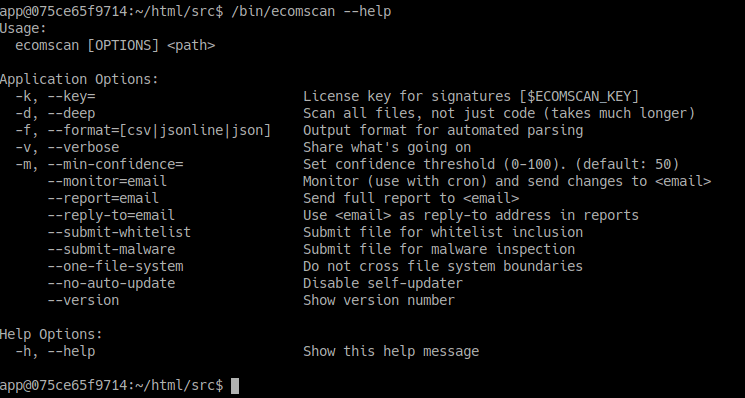The width and height of the screenshot is (745, 398).
Task: Click the /bin/ecomscan --help command text
Action: (x=311, y=11)
